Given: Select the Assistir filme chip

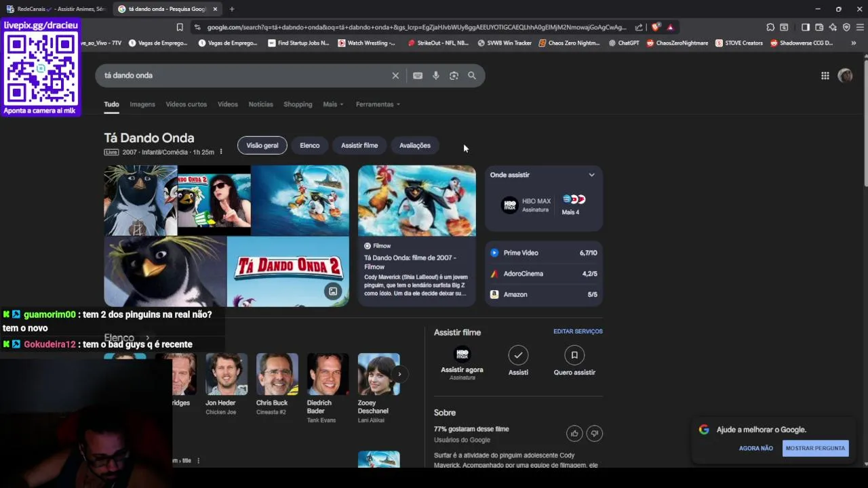Looking at the screenshot, I should pos(359,146).
